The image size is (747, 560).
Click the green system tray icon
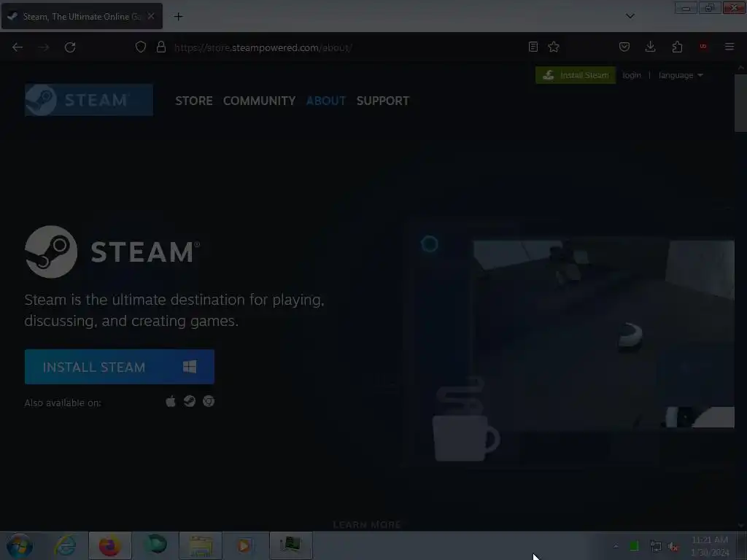pyautogui.click(x=634, y=546)
